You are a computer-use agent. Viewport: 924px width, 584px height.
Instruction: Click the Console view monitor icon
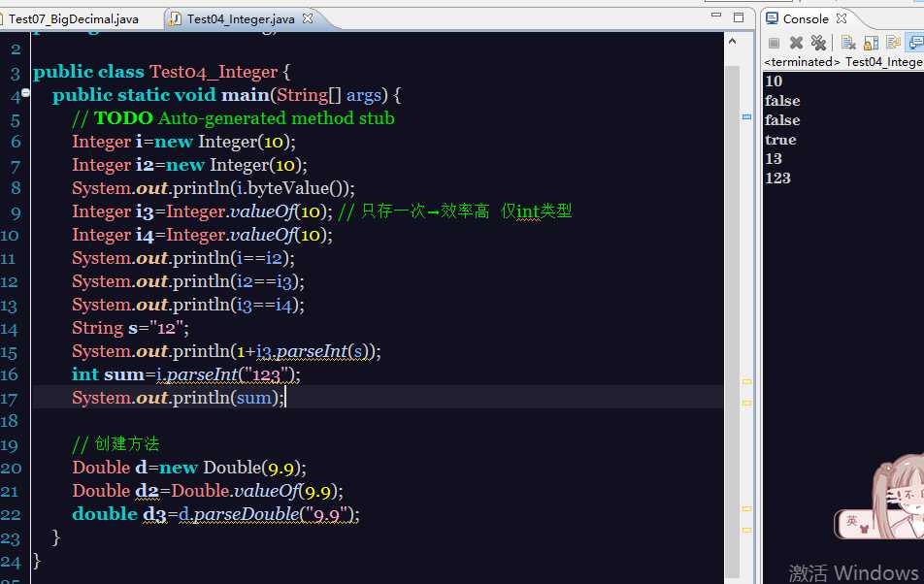pyautogui.click(x=772, y=18)
